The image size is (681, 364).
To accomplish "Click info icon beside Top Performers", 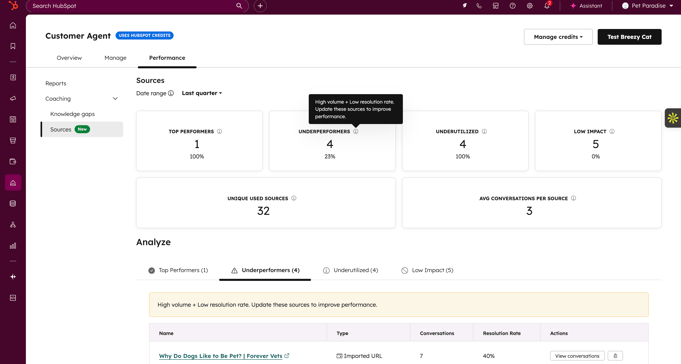I will coord(219,131).
